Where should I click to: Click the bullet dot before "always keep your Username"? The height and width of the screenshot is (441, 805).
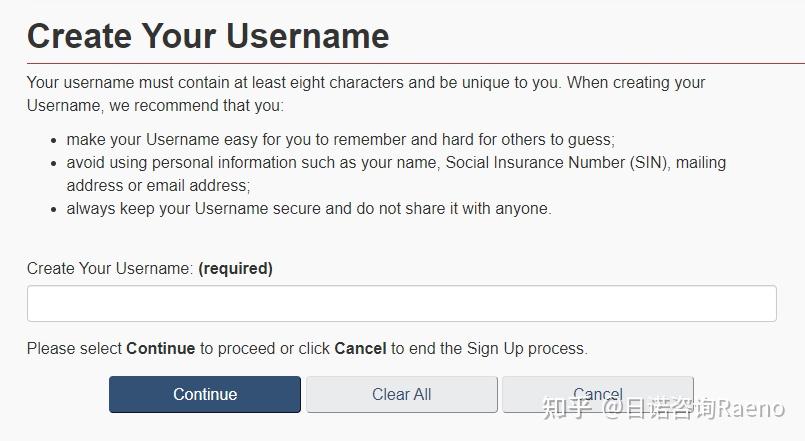tap(52, 210)
